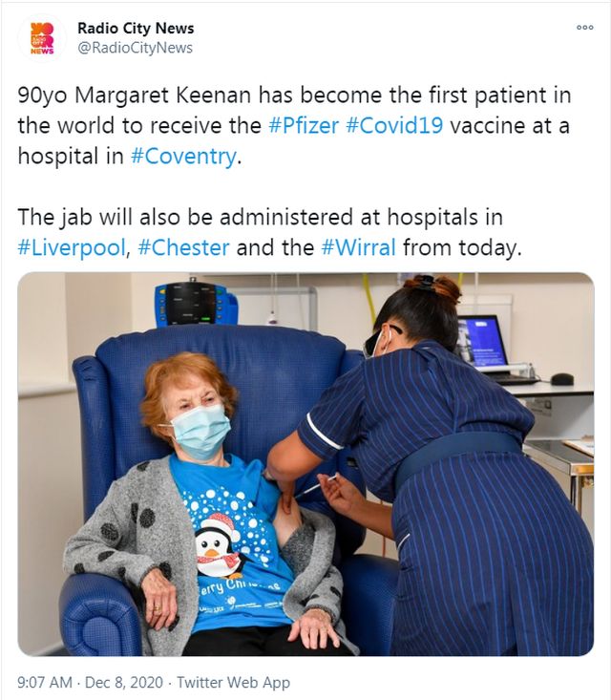Open the #Liverpool hashtag
Screen dimensions: 611x700
(x=72, y=247)
